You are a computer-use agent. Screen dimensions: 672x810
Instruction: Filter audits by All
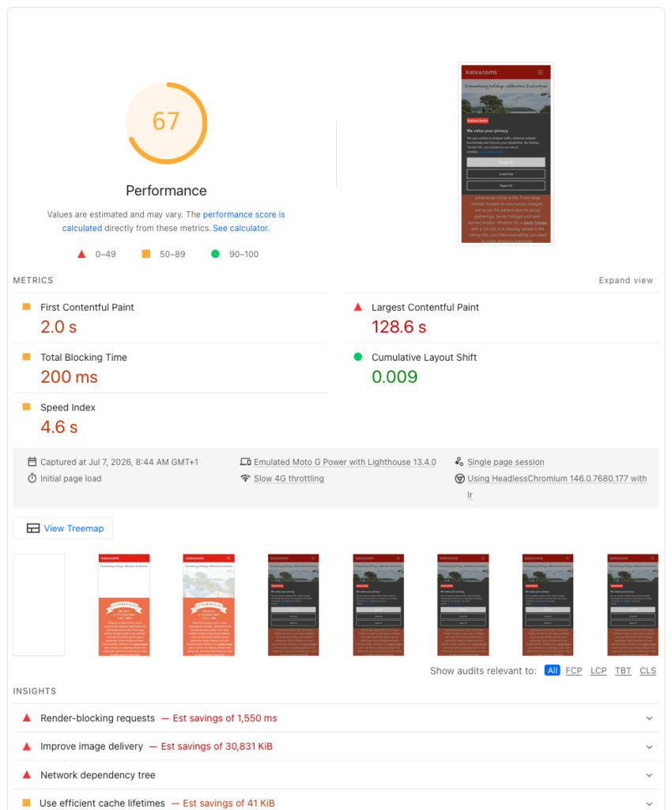[553, 670]
